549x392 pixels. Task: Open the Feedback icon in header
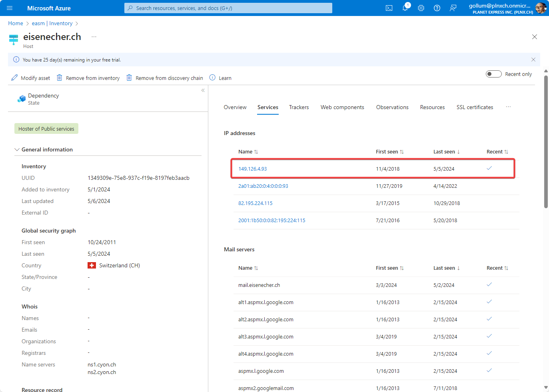pos(453,8)
